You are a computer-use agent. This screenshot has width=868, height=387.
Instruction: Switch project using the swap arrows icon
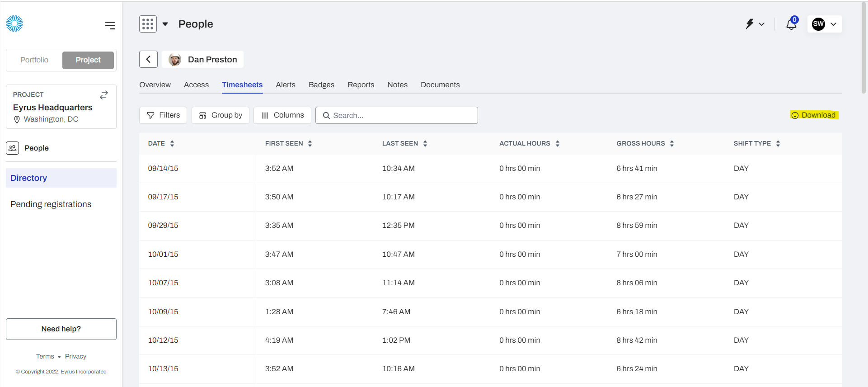pos(104,94)
